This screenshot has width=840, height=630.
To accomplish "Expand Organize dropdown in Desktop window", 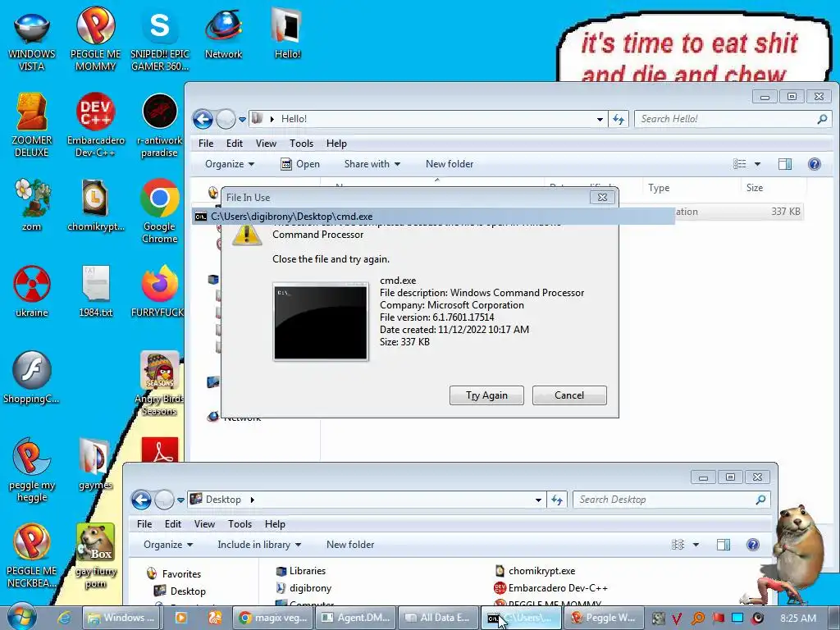I will pyautogui.click(x=168, y=545).
